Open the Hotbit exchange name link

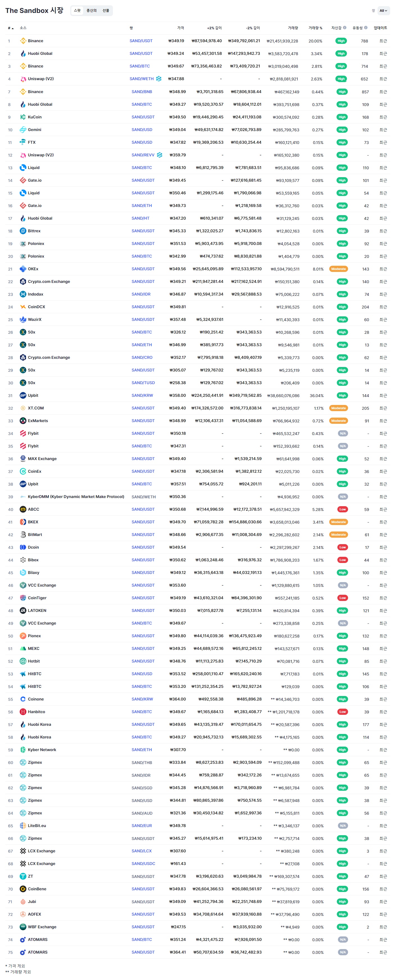point(34,661)
